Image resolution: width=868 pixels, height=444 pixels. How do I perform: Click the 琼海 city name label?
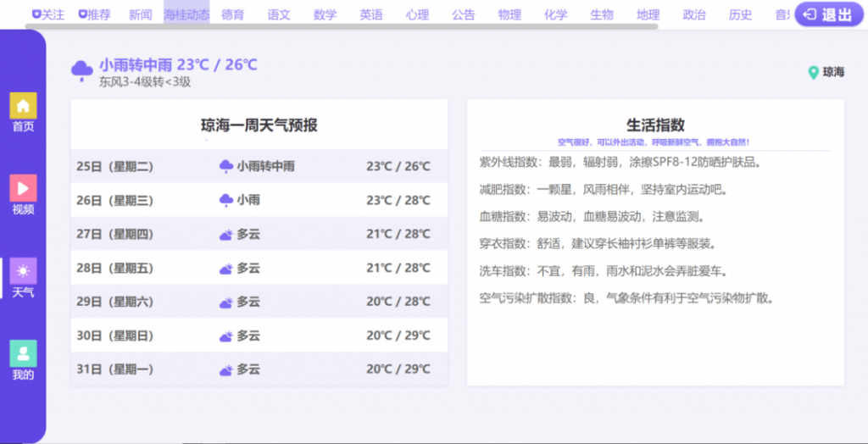[x=834, y=73]
